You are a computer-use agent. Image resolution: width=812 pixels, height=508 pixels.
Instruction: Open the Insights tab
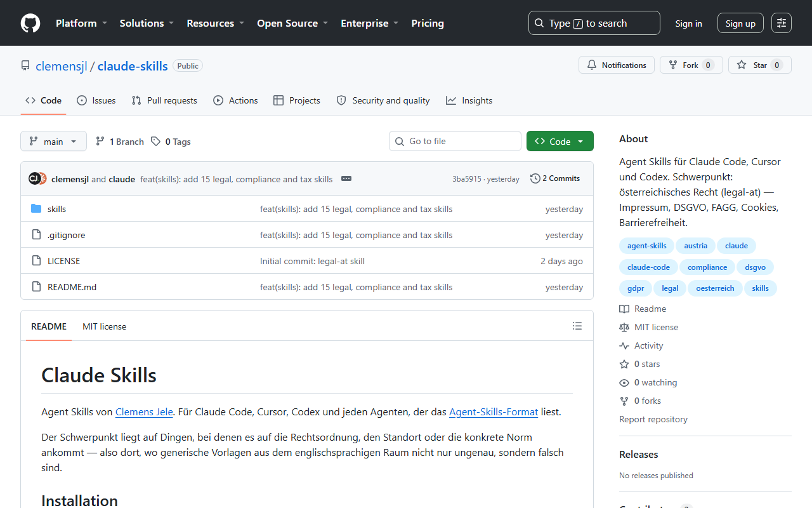click(x=469, y=100)
